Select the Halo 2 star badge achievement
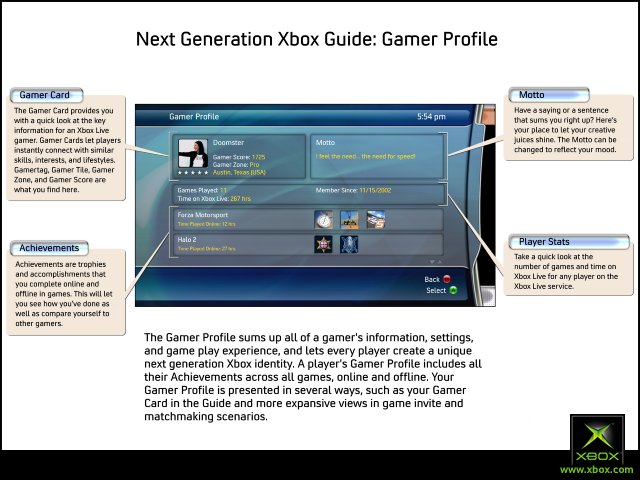 click(x=323, y=244)
